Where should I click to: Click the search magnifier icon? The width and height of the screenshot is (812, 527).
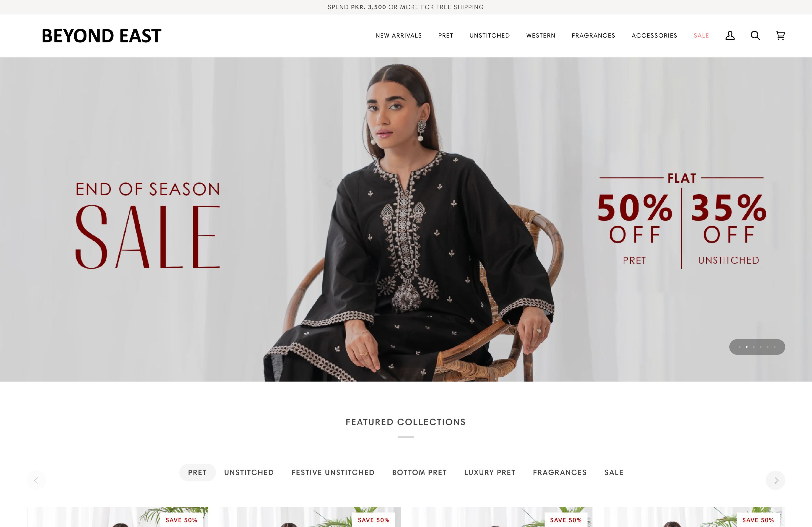(x=755, y=35)
